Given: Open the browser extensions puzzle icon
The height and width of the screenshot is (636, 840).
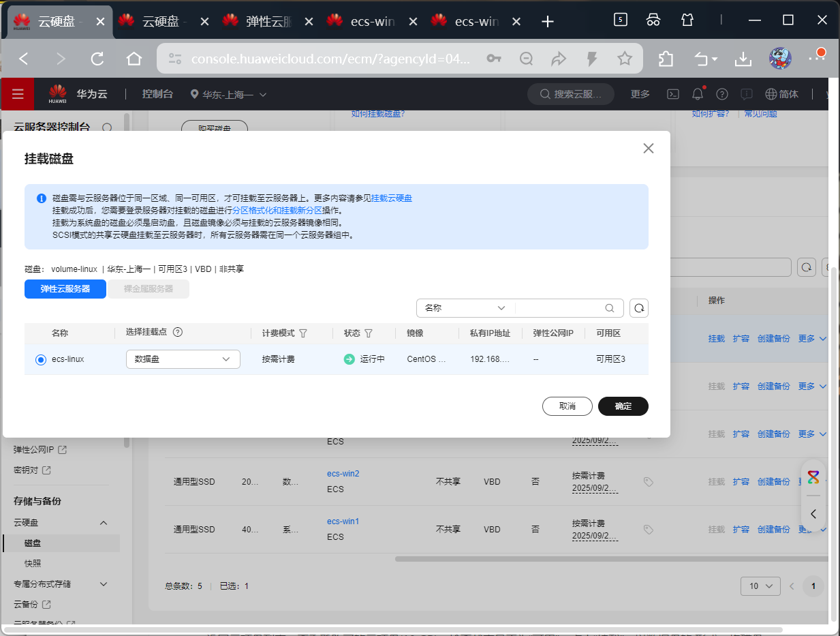Looking at the screenshot, I should (x=666, y=59).
